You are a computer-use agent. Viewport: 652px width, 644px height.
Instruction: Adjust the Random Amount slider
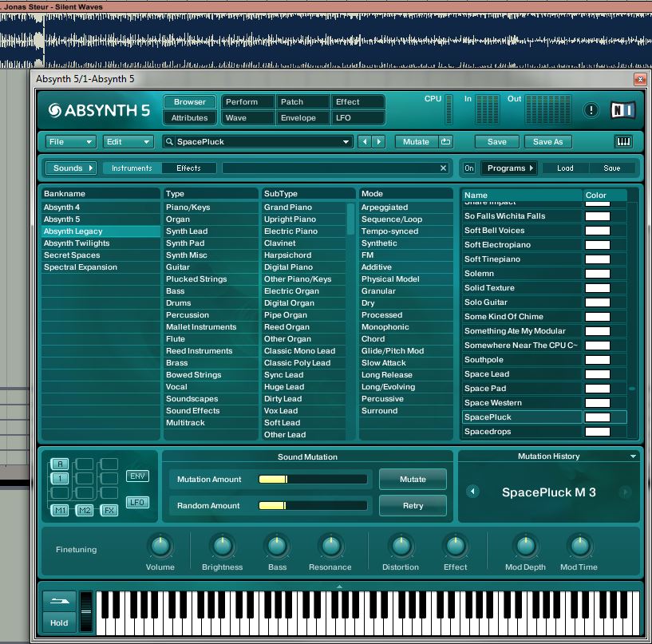[x=313, y=505]
